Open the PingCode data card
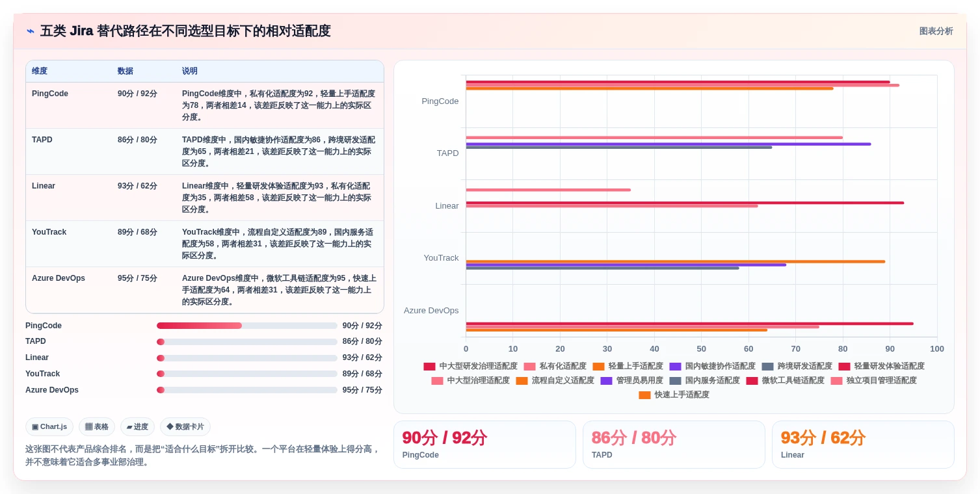Viewport: 980px width, 494px height. pos(484,445)
